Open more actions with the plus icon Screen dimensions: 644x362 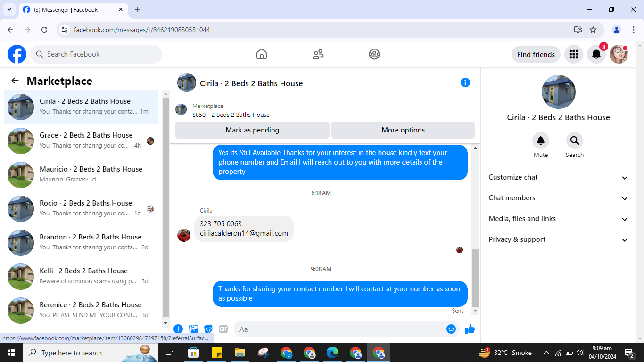coord(178,329)
